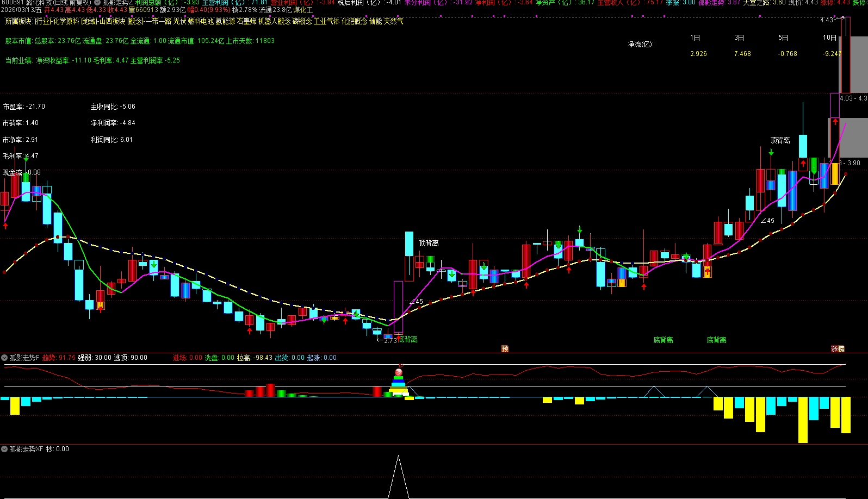Click the 市销率: 1.40 readout

21,123
